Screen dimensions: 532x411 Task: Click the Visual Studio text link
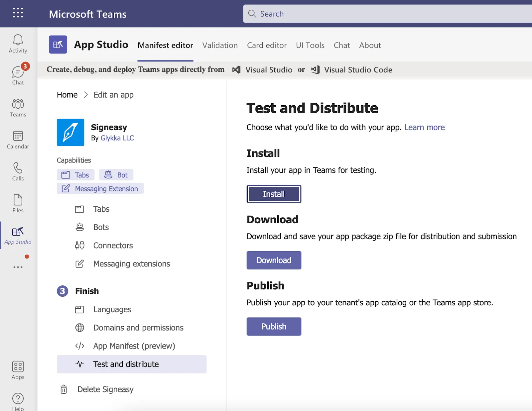pos(269,70)
